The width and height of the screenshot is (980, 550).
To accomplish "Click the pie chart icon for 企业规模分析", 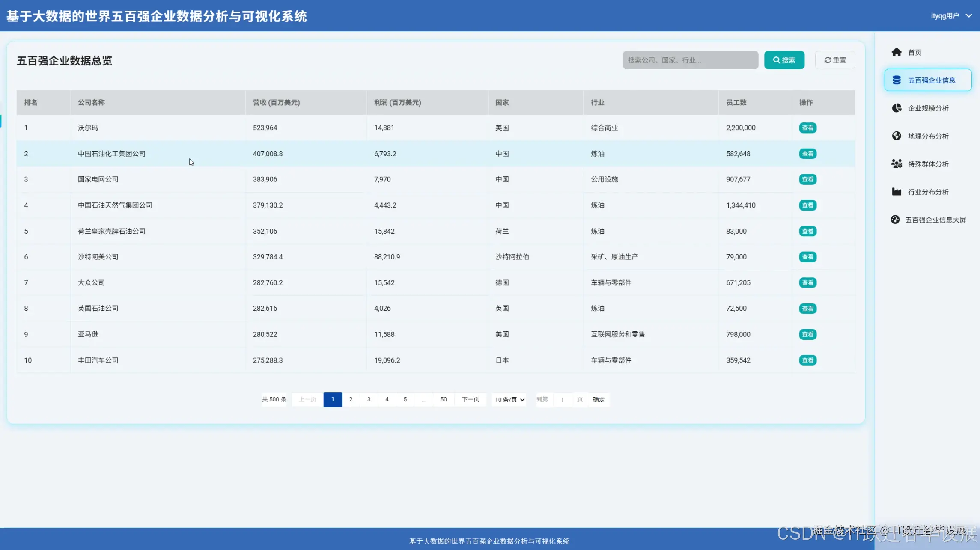I will [x=897, y=108].
